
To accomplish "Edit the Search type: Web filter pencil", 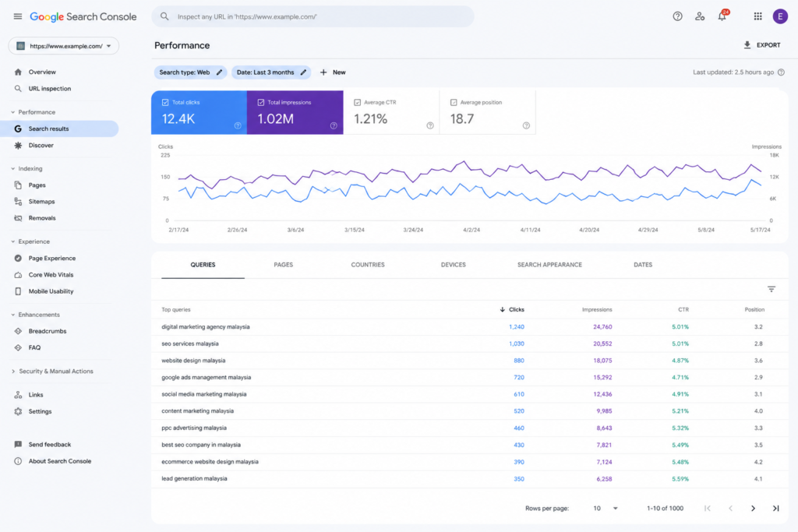I will click(x=219, y=72).
